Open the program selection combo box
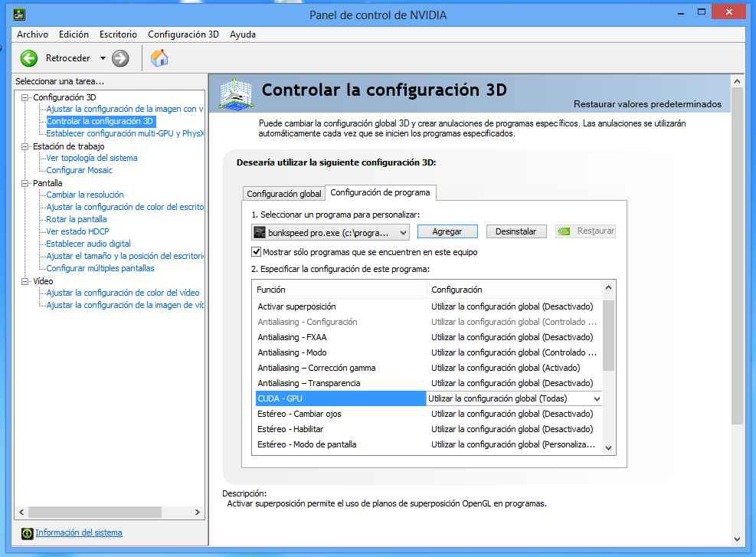This screenshot has height=557, width=756. tap(331, 232)
